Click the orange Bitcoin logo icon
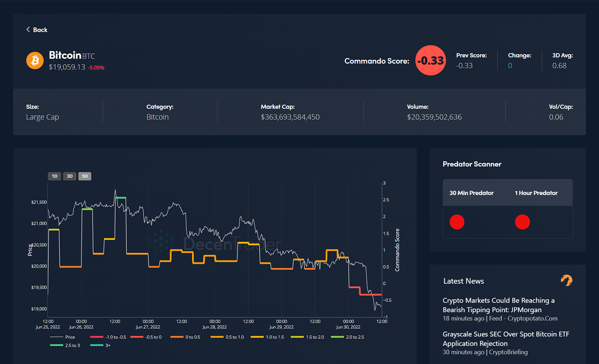 pyautogui.click(x=35, y=60)
